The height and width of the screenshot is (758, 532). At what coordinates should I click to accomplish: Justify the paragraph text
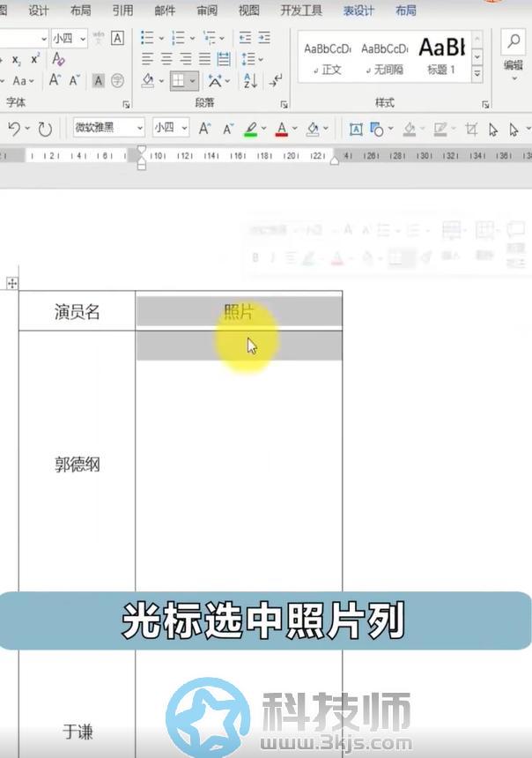[x=204, y=59]
